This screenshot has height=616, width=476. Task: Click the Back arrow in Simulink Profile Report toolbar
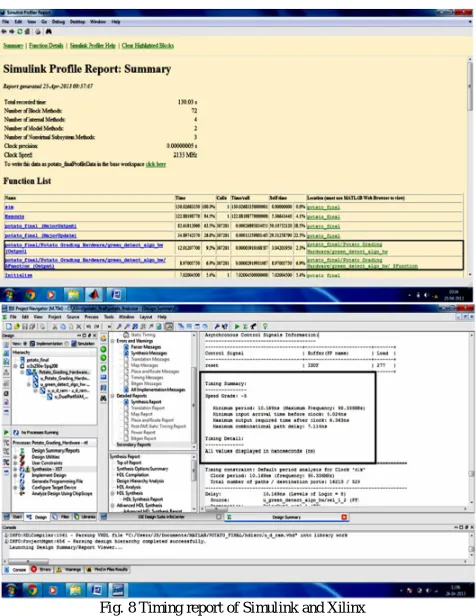4,31
